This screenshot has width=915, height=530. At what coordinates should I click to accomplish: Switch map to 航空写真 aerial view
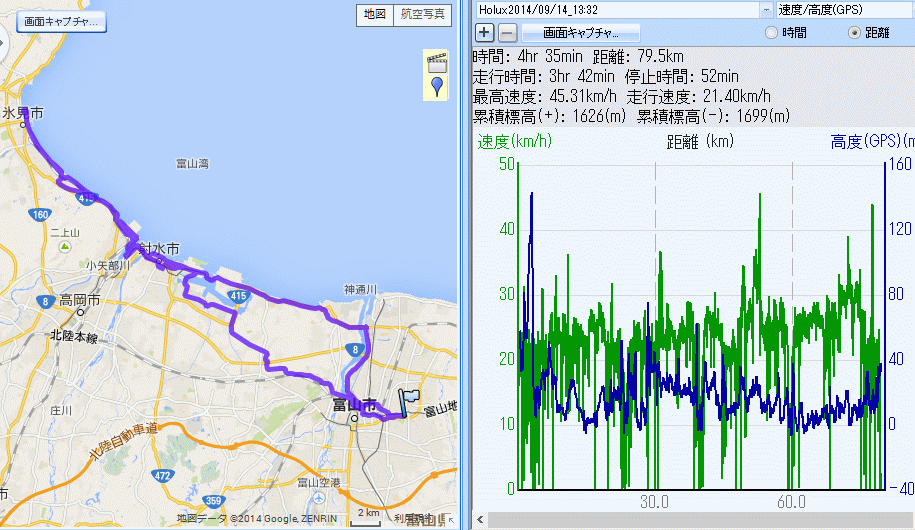[x=419, y=14]
